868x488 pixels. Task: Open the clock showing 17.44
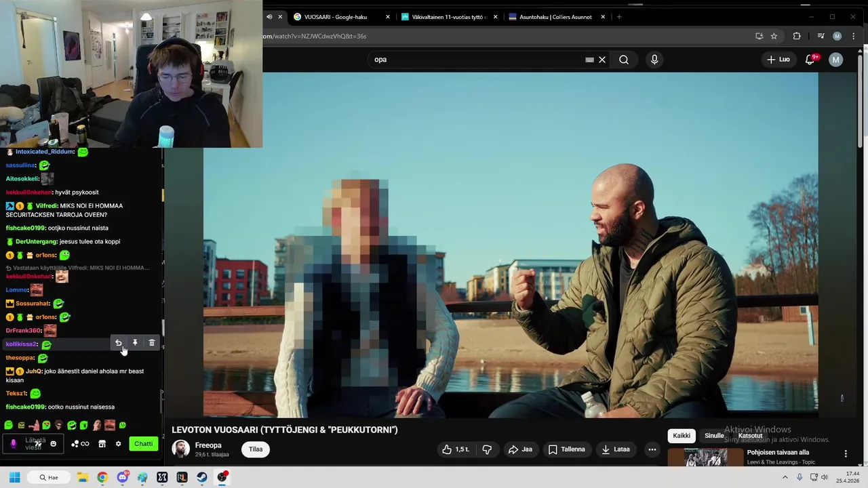(x=848, y=477)
